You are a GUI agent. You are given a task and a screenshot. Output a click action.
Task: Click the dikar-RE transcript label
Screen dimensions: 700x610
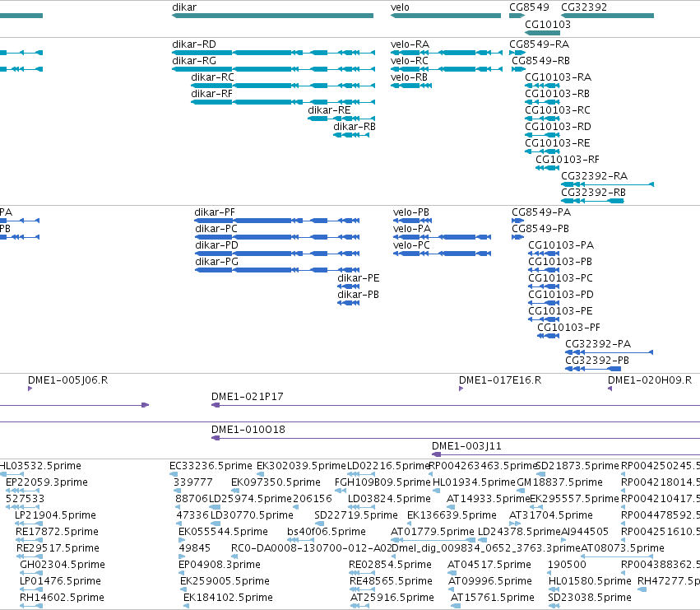(x=329, y=110)
